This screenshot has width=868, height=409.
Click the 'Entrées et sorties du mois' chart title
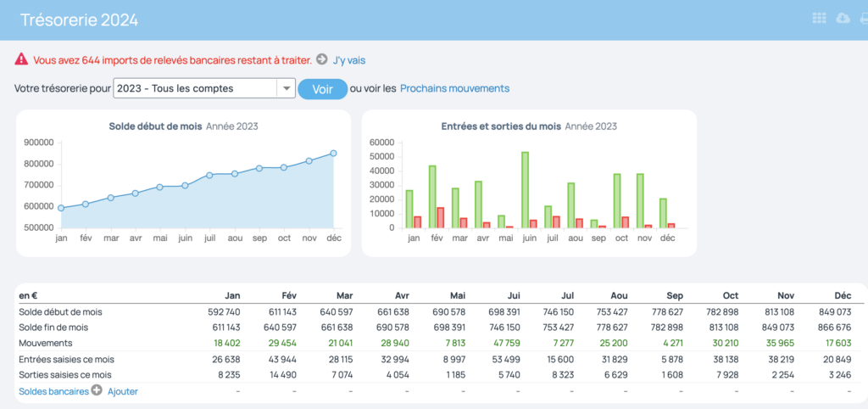tap(501, 126)
